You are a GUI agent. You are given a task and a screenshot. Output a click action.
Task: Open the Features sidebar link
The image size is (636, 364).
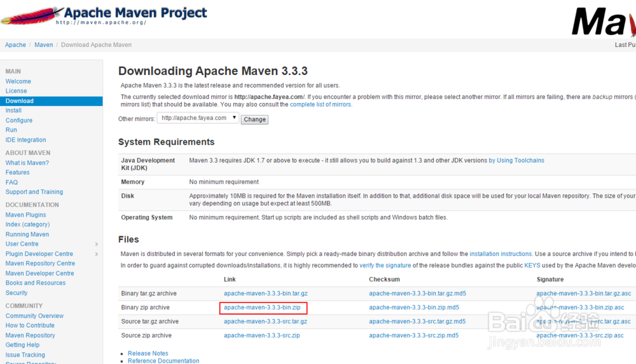17,173
